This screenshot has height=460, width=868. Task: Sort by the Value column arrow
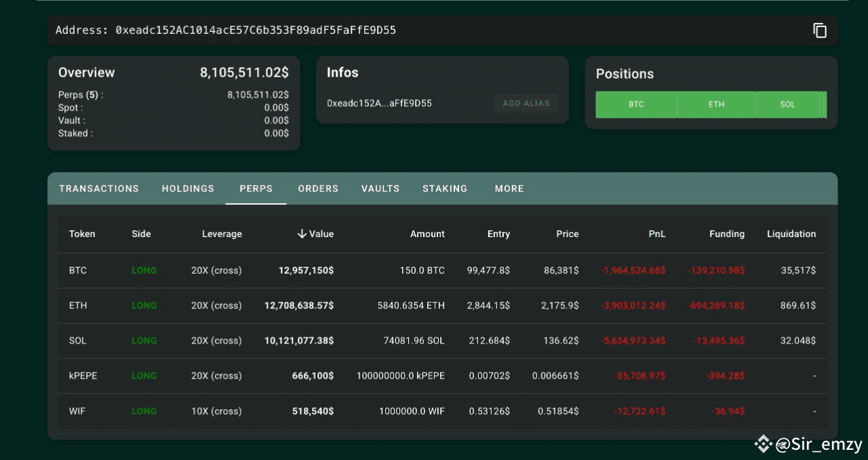tap(302, 234)
